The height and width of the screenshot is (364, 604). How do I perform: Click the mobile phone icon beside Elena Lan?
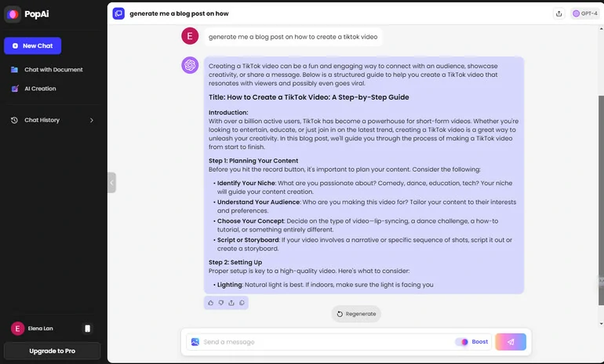coord(87,329)
